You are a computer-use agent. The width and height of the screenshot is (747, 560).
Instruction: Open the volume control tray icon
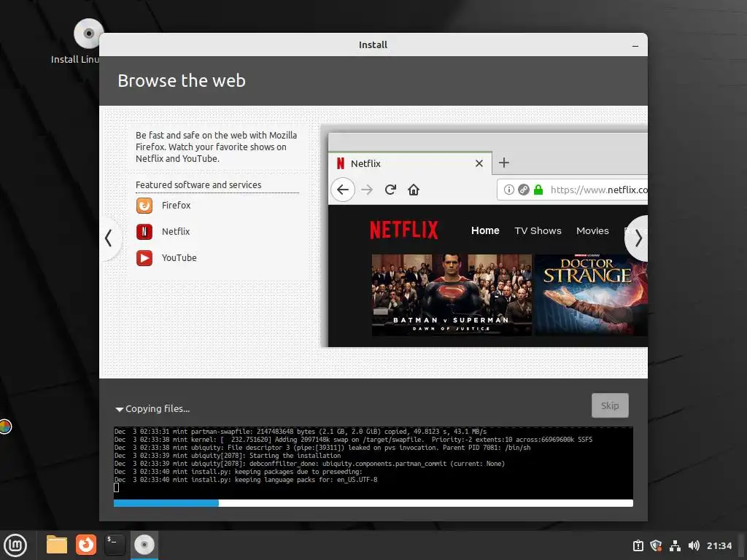pos(694,545)
